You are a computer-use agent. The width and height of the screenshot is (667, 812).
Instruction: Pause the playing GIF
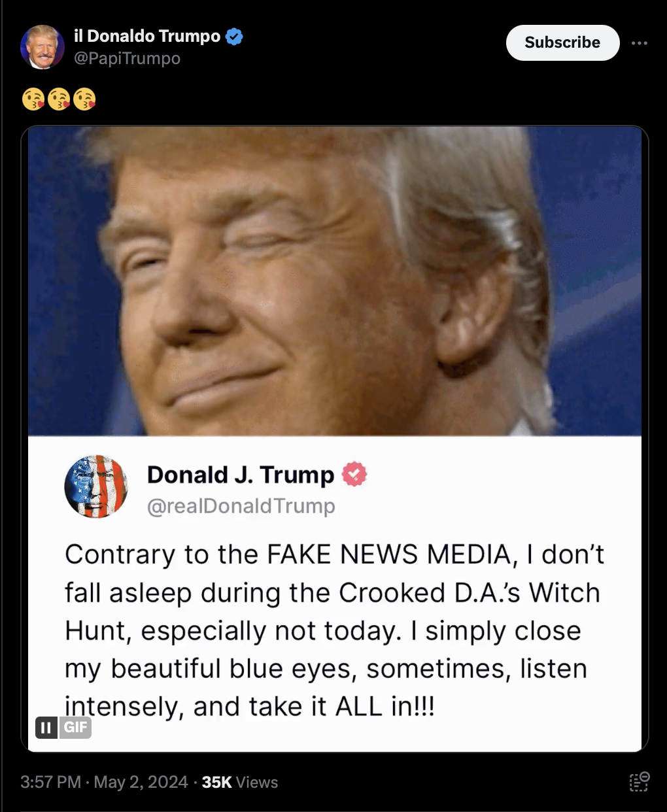point(46,727)
